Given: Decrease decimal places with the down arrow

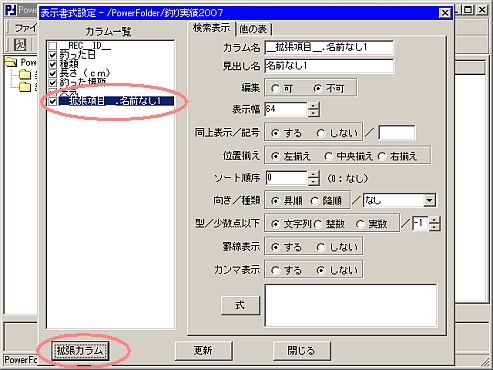Looking at the screenshot, I should coord(434,228).
